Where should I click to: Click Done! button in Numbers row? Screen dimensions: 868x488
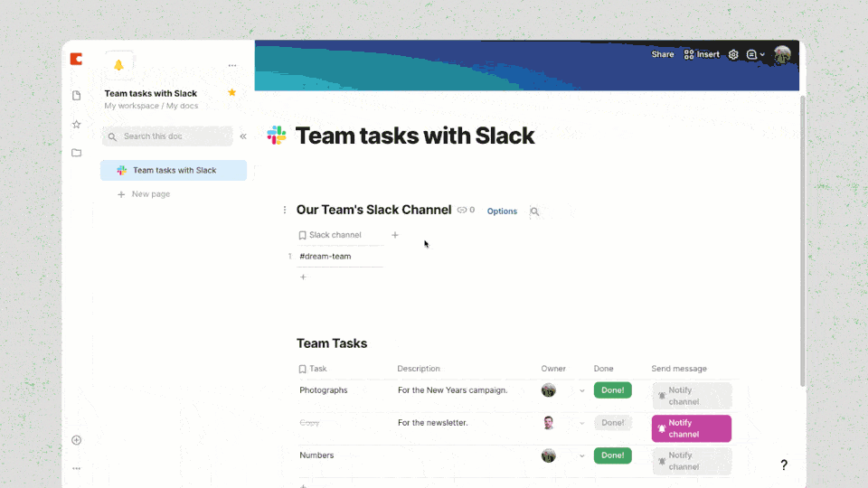point(612,455)
